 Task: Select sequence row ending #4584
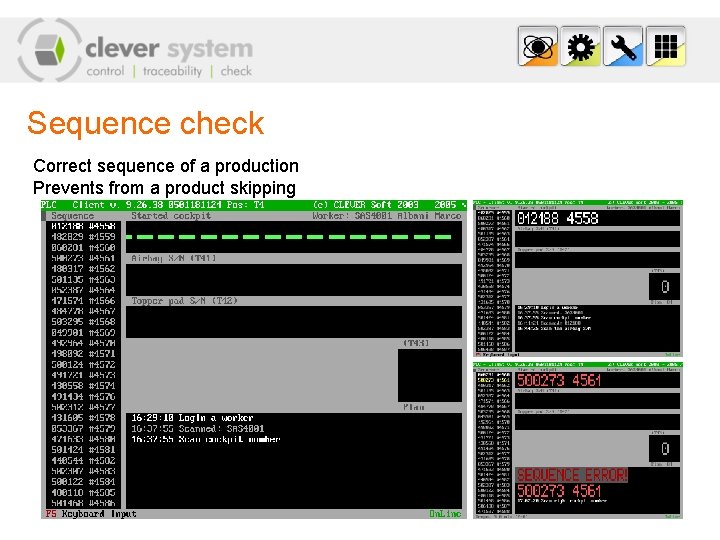click(x=83, y=482)
